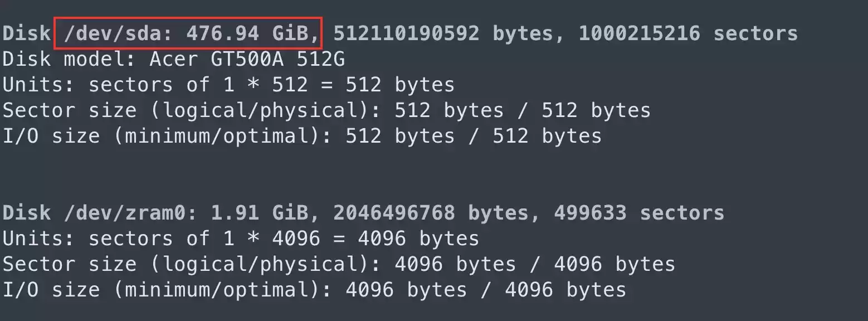This screenshot has height=321, width=868.
Task: Click the Acer GT500A 512G disk model
Action: 247,59
